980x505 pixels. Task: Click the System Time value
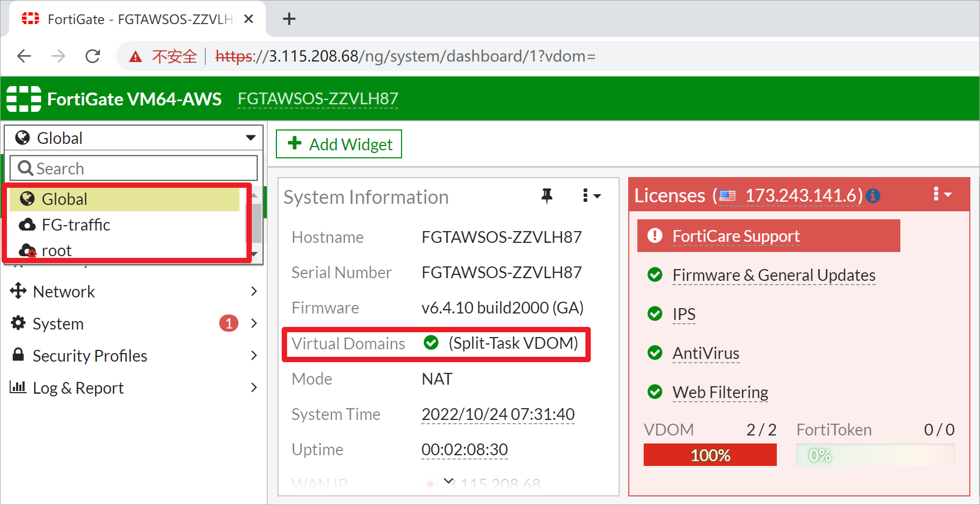498,414
